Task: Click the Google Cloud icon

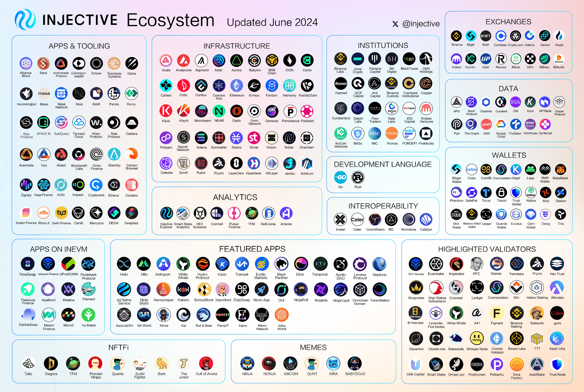Action: point(501,124)
